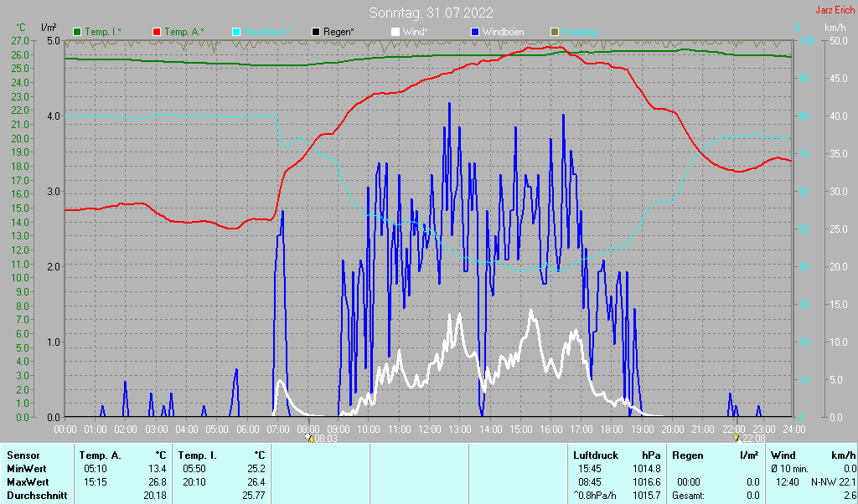Click the '12:40' wind gust time cell
Viewport: 858px width, 504px height.
[x=788, y=483]
